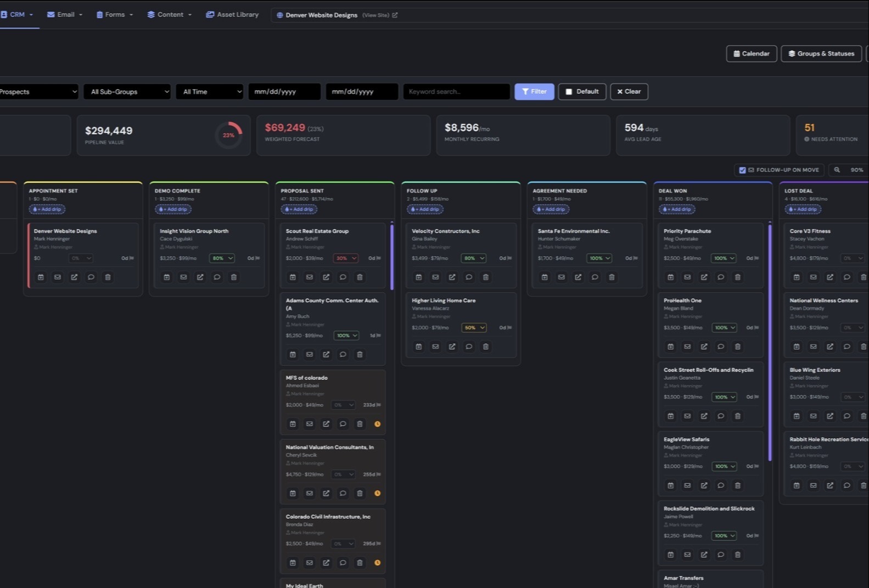Click the zoom magnifier icon near 90%

837,170
